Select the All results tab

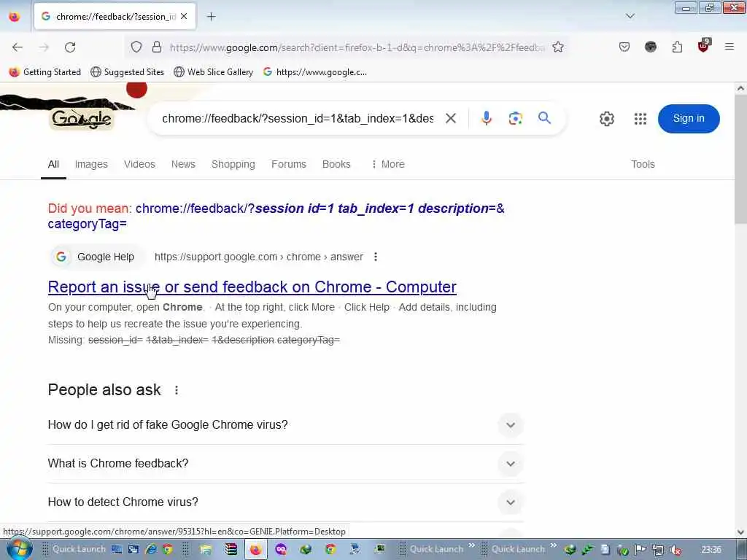click(x=53, y=164)
